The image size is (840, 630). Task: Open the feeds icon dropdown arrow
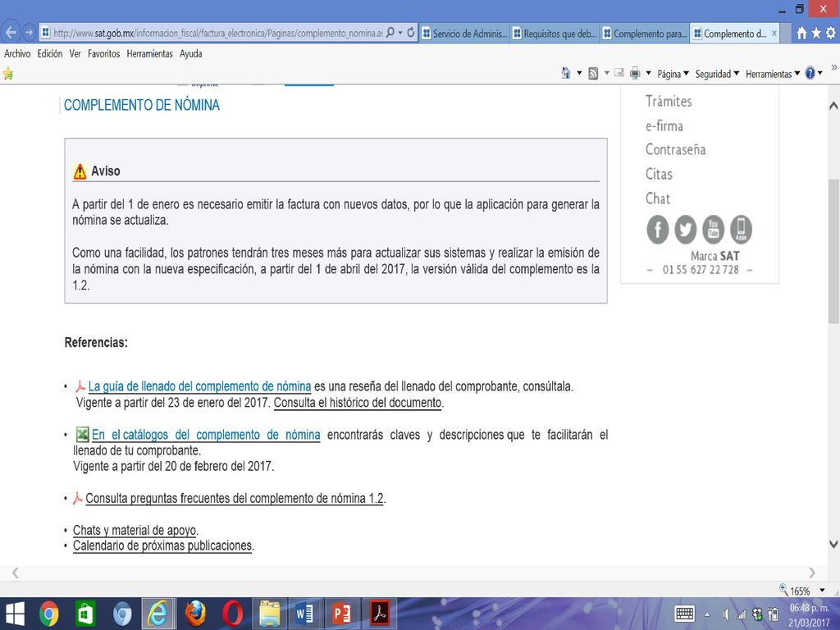[x=606, y=73]
